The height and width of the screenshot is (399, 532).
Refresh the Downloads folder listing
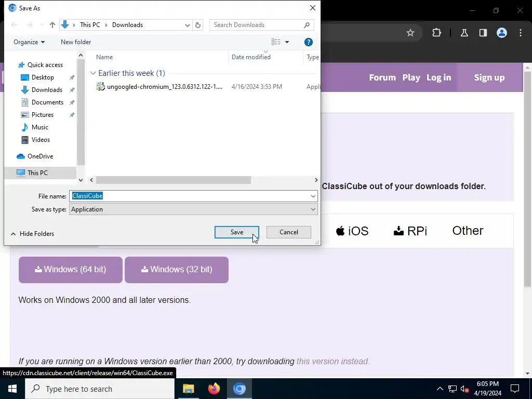(x=198, y=25)
